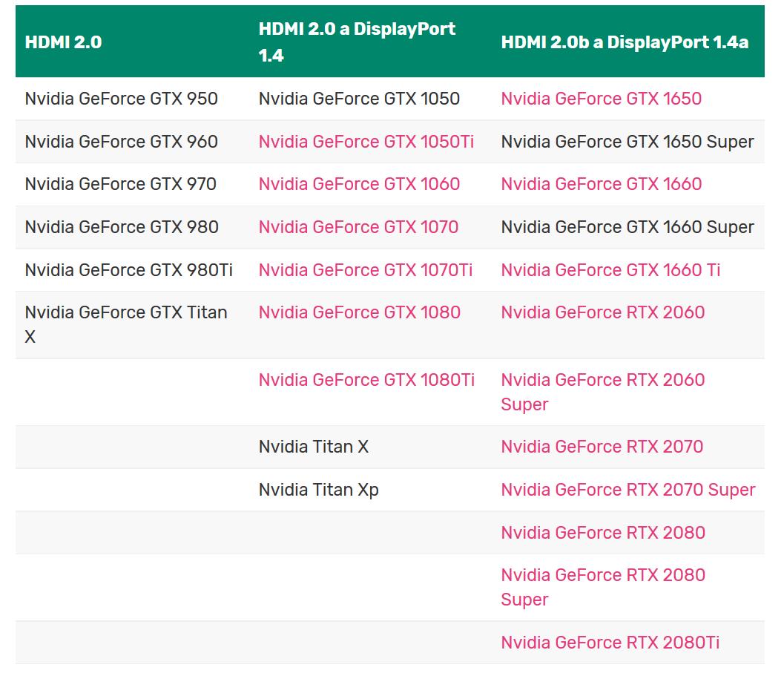The width and height of the screenshot is (784, 676).
Task: Follow the Nvidia GeForce RTX 2060 Super link
Action: point(602,393)
